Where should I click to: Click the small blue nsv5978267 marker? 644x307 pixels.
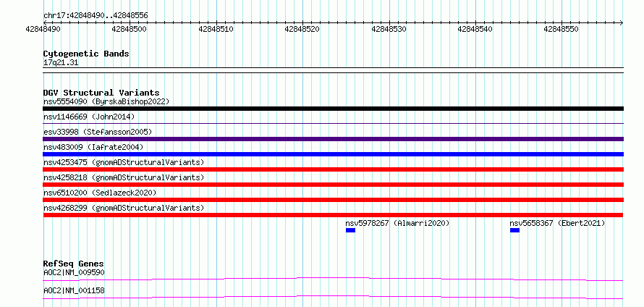pyautogui.click(x=350, y=230)
